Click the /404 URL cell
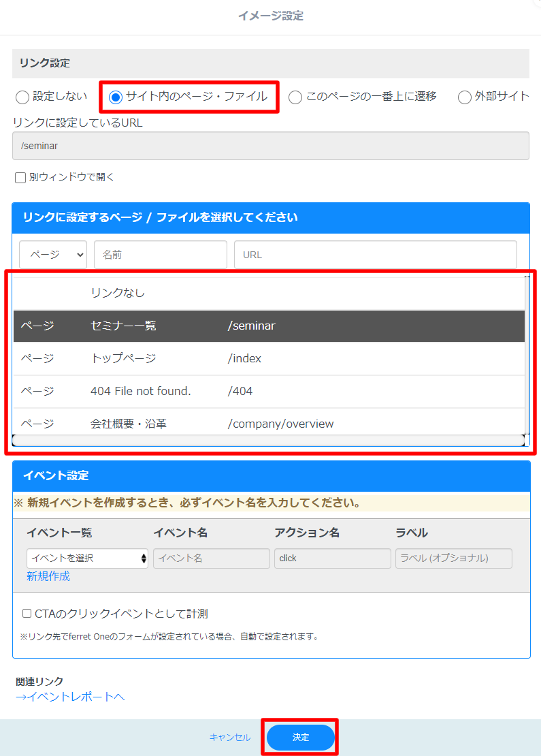The height and width of the screenshot is (756, 541). pyautogui.click(x=240, y=392)
